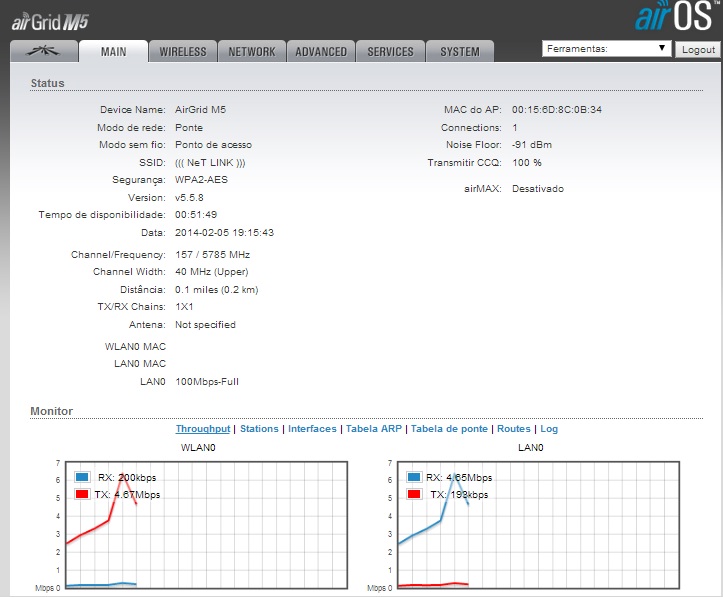Screen dimensions: 723x597
Task: Open the Stations monitor link
Action: 259,429
